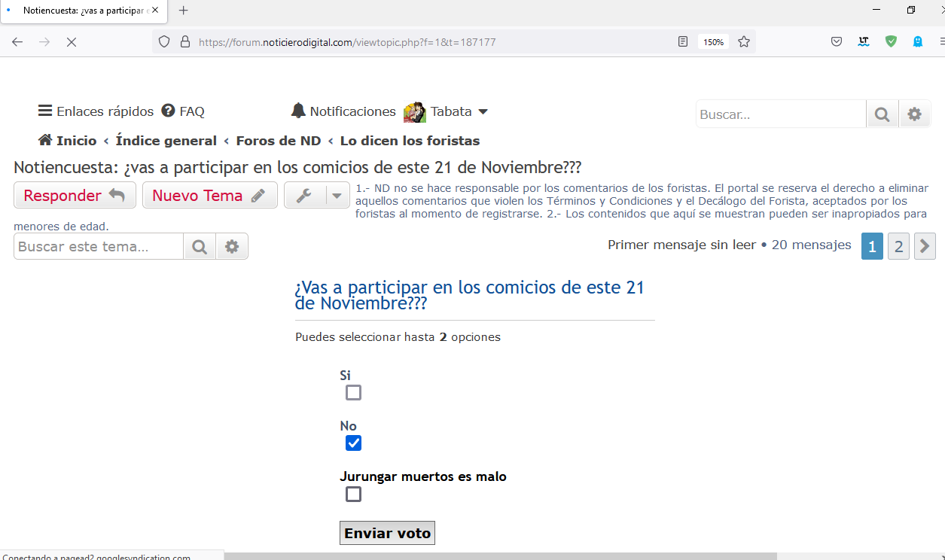Click the forum search magnifier button
Screen dimensions: 945x560
pyautogui.click(x=883, y=114)
